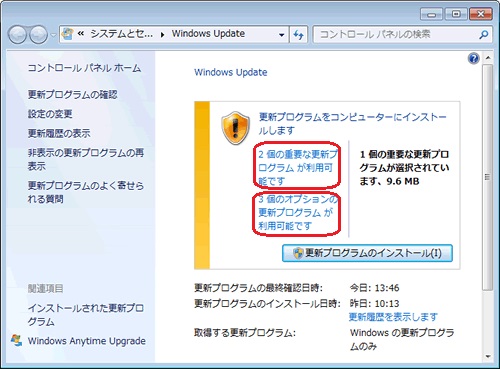Screen dimensions: 500x369
Task: Open address bar history dropdown
Action: [282, 34]
